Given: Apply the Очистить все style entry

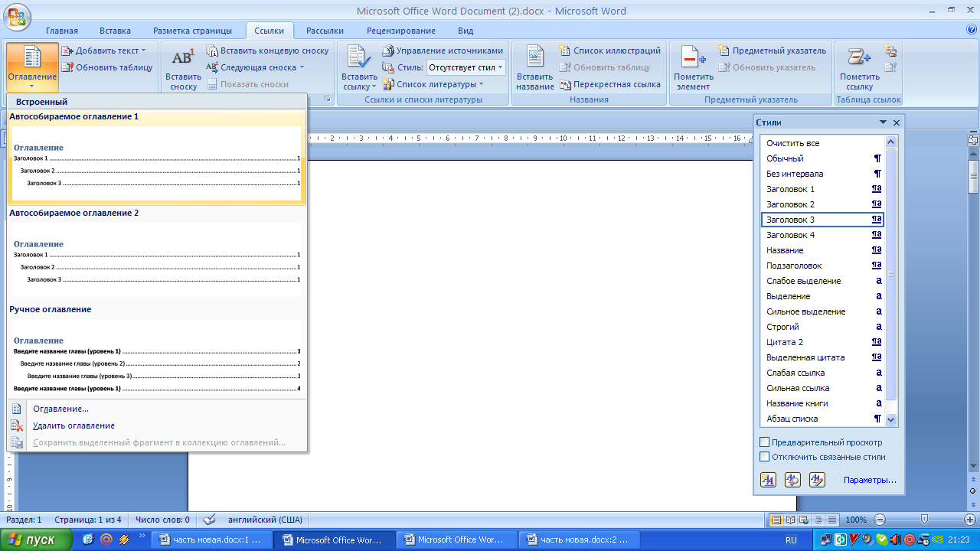Looking at the screenshot, I should click(824, 143).
